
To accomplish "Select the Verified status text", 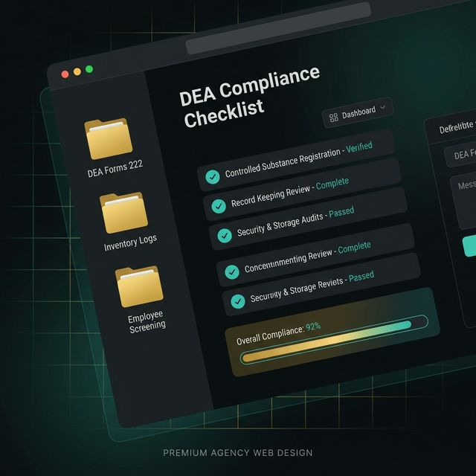I will [x=359, y=147].
